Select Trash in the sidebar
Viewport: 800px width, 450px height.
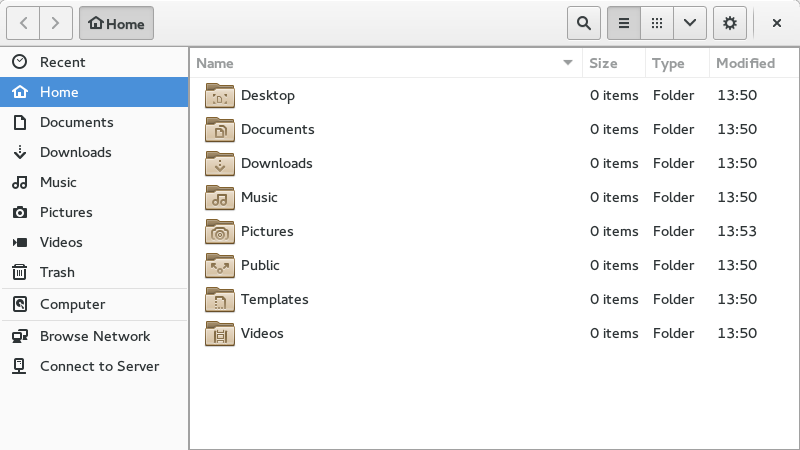point(94,272)
